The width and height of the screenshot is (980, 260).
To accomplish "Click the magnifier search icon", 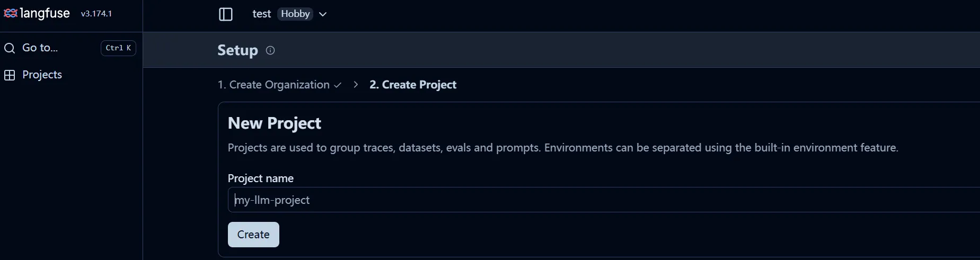I will (10, 48).
